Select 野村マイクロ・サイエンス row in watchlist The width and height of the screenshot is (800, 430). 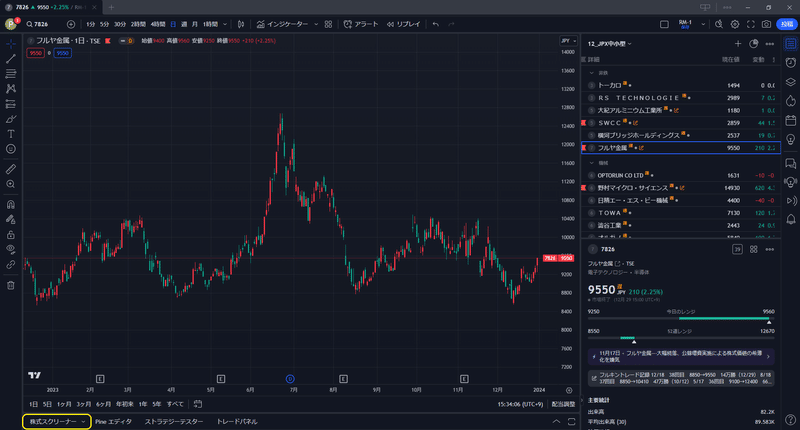tap(681, 188)
